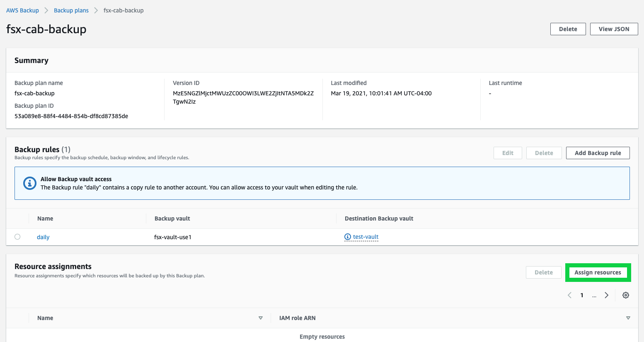Click the previous page left chevron
644x342 pixels.
569,295
